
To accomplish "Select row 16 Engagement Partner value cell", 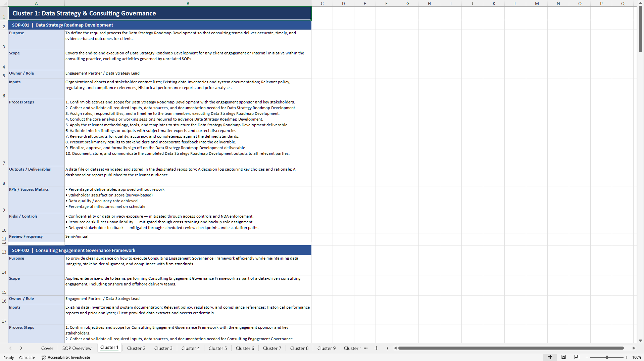I will 188,300.
